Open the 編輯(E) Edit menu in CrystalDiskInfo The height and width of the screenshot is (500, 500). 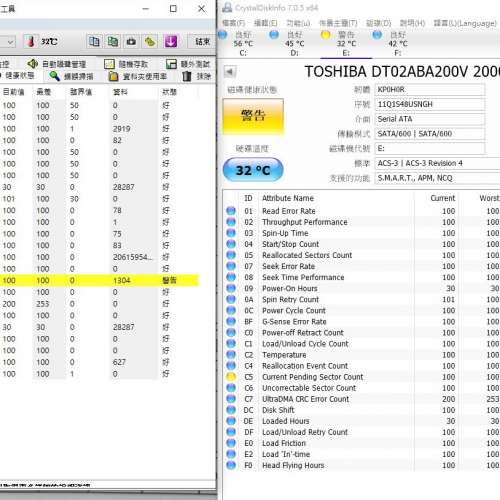[x=265, y=23]
